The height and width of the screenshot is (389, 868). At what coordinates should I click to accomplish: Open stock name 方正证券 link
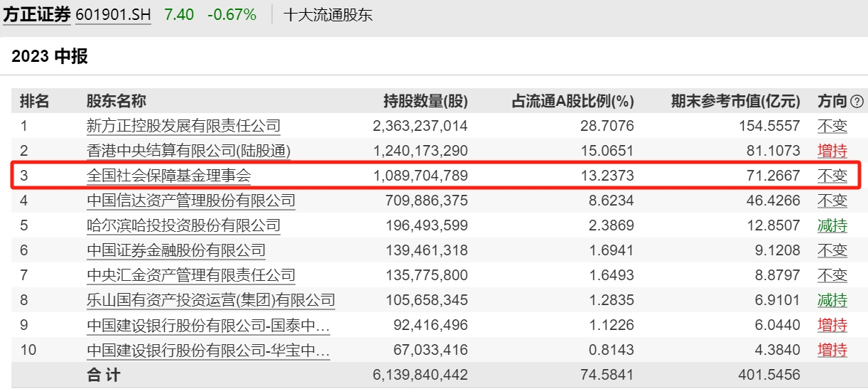point(36,14)
